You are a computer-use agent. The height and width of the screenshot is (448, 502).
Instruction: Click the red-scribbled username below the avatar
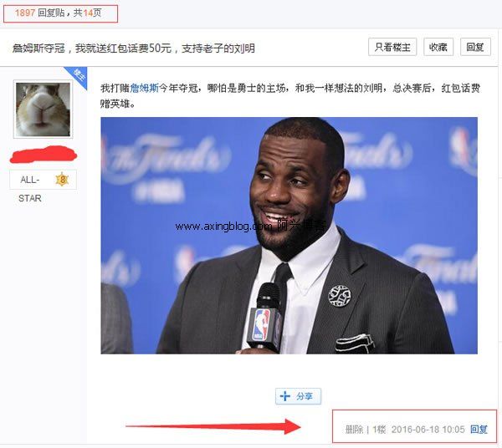(44, 154)
